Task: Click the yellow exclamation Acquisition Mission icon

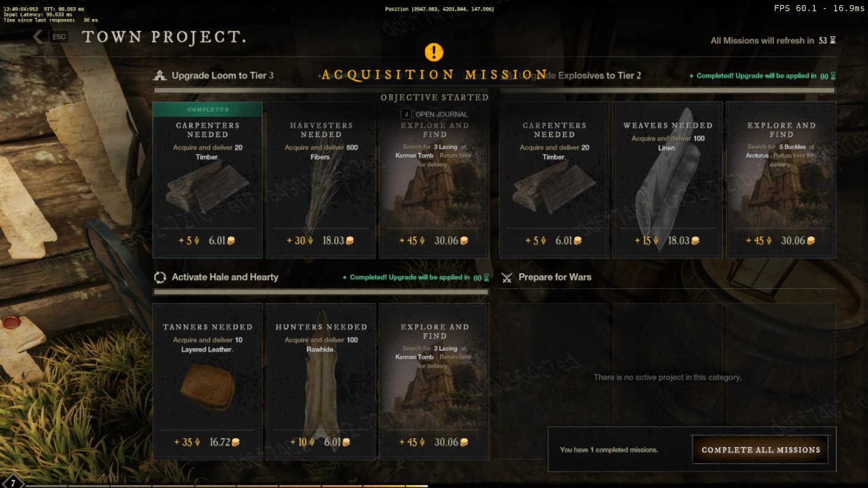Action: point(434,52)
